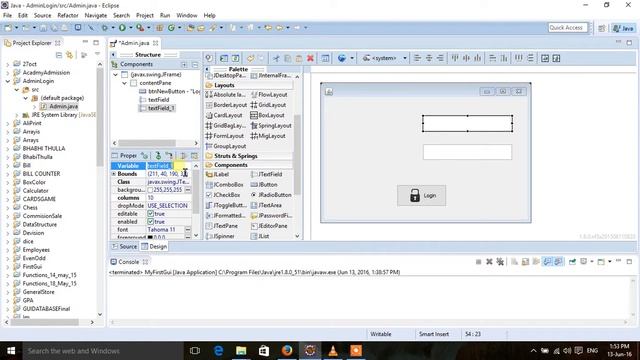Collapse the javax.swing.JFrame node
Viewport: 640px width, 360px height.
coord(116,75)
